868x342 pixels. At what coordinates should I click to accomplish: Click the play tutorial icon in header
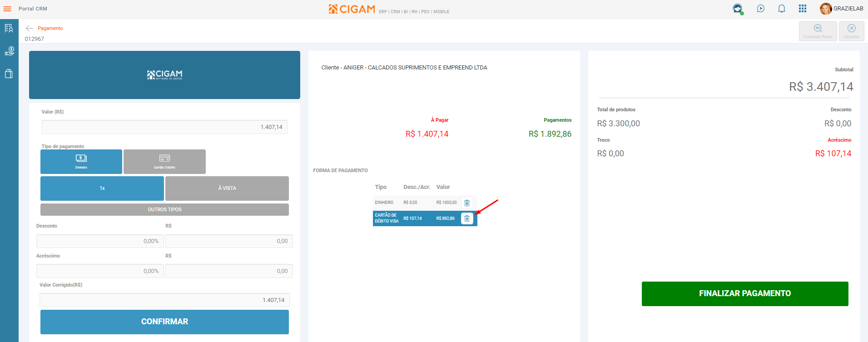[x=761, y=9]
